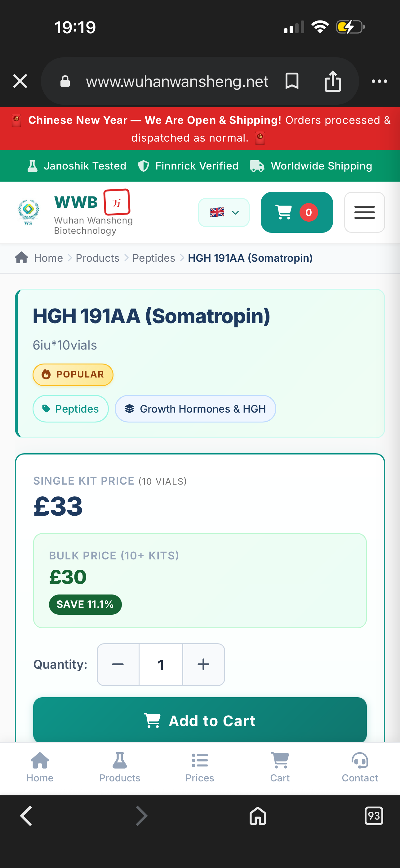Screen dimensions: 400x868
Task: Tap the browser bookmark icon
Action: point(291,81)
